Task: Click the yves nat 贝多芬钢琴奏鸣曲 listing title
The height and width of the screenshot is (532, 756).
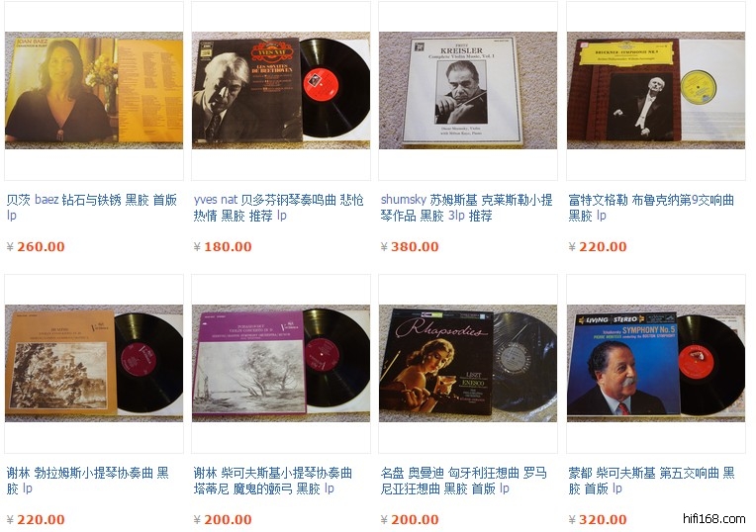Action: point(279,208)
